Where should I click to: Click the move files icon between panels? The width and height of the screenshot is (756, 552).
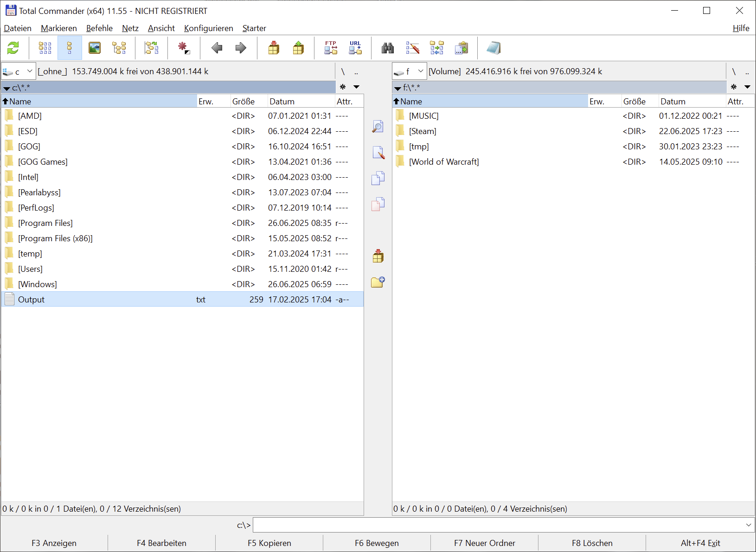[378, 204]
